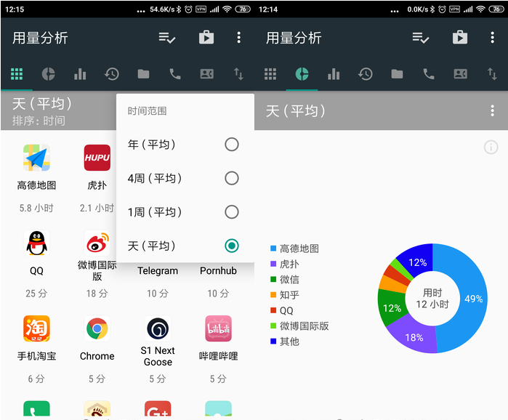The width and height of the screenshot is (508, 420).
Task: Open three-dot menu in right grey bar
Action: (493, 110)
